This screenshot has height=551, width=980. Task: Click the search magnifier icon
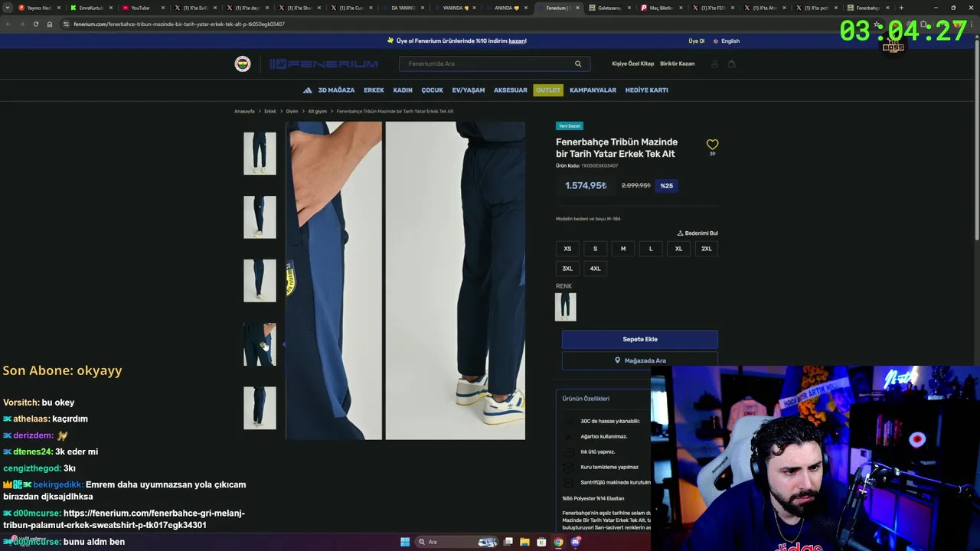tap(578, 64)
